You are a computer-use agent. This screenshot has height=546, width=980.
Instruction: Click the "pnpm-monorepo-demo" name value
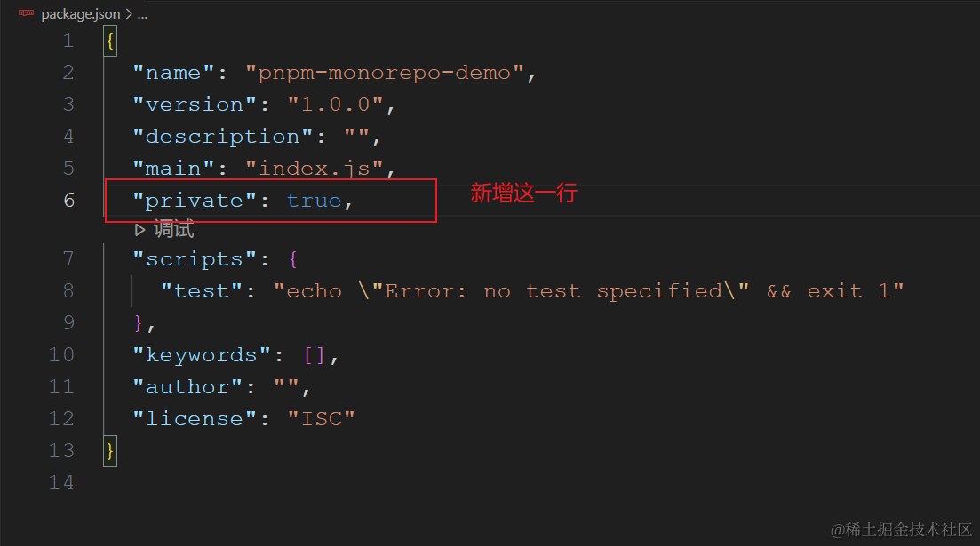(385, 73)
